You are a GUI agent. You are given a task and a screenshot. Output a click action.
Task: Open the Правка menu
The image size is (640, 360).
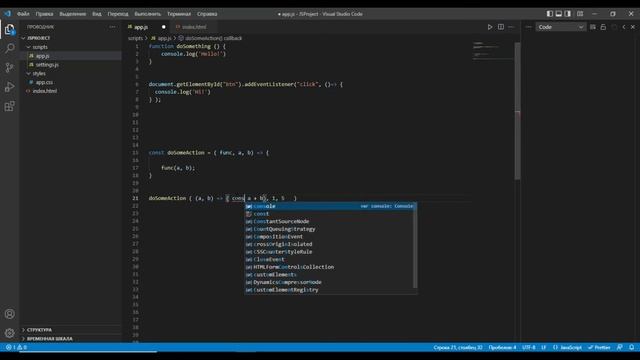[x=44, y=13]
